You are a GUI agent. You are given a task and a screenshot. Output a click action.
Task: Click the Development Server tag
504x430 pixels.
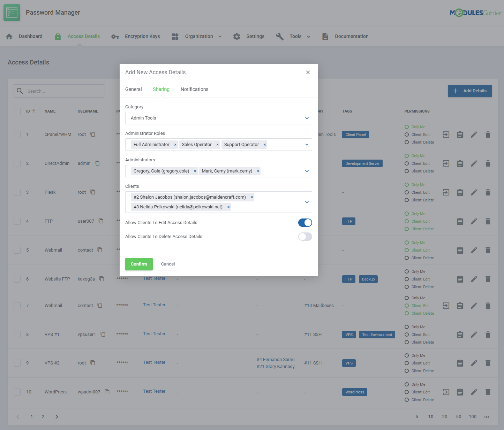[x=362, y=163]
